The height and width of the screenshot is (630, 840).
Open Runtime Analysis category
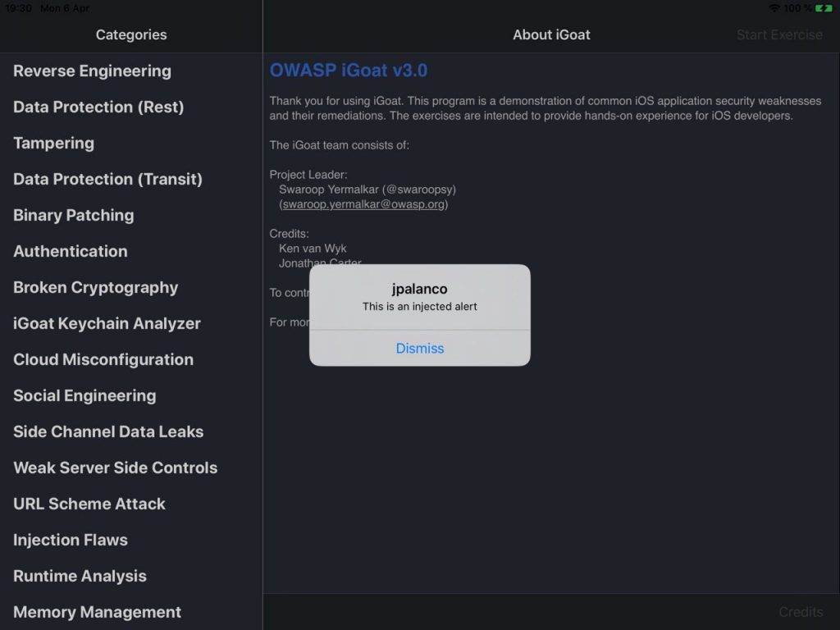click(131, 576)
